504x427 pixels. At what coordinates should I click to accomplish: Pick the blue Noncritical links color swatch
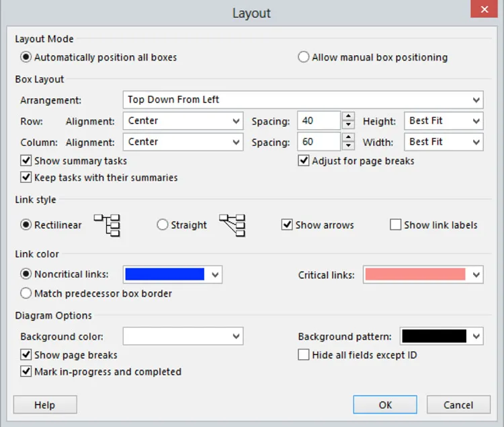pyautogui.click(x=165, y=274)
